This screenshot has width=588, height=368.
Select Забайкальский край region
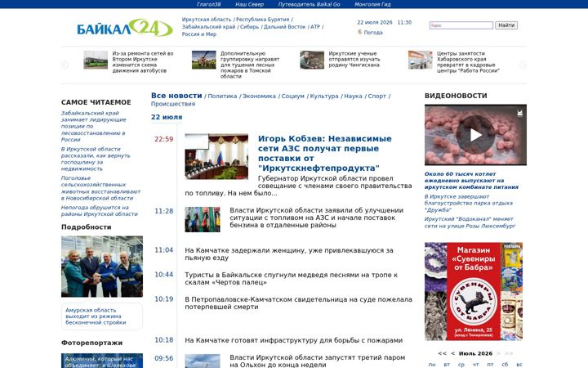click(x=208, y=27)
